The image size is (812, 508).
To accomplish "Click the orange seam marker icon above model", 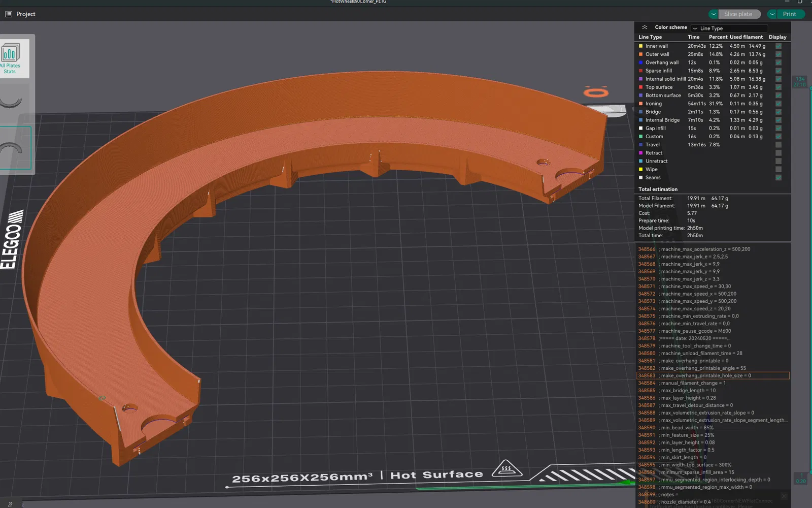I will [596, 92].
